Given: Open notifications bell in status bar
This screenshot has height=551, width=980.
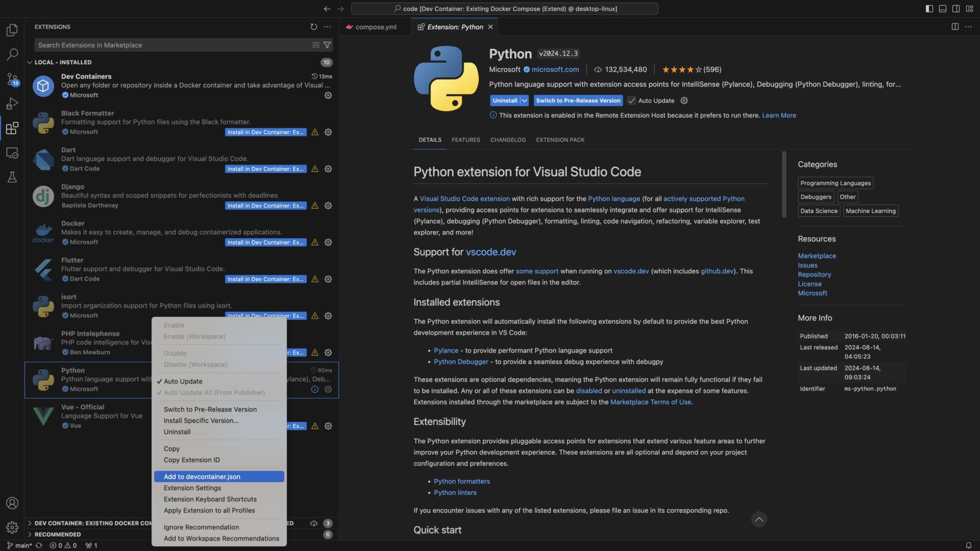Looking at the screenshot, I should click(968, 545).
